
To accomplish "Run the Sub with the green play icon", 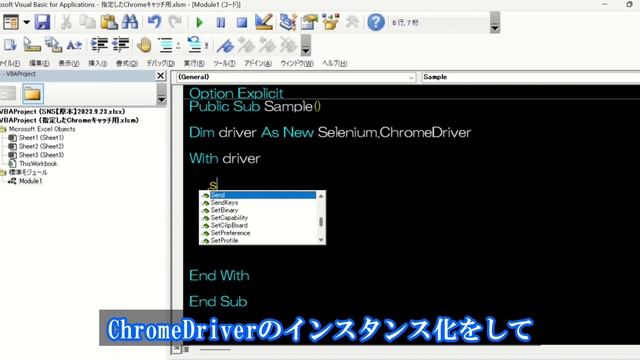I will [x=200, y=22].
